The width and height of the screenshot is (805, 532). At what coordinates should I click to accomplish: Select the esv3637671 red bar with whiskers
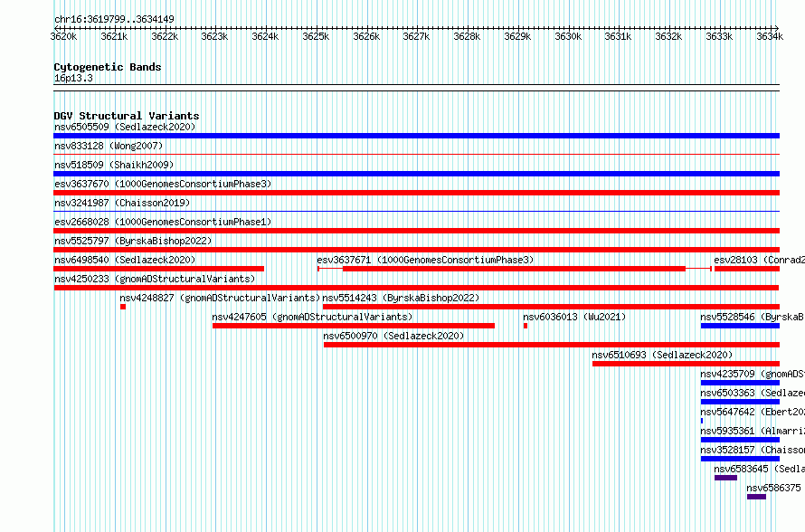point(515,269)
